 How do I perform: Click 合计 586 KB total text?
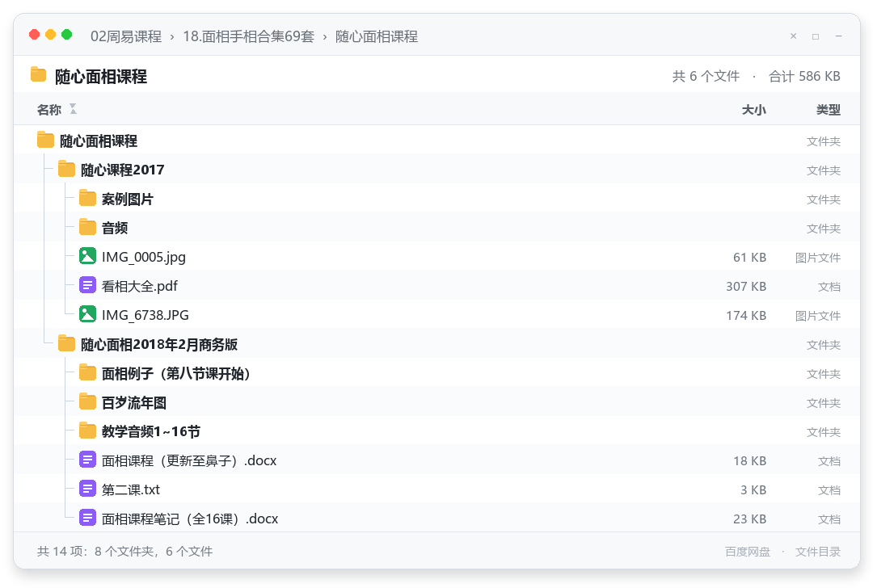point(804,76)
